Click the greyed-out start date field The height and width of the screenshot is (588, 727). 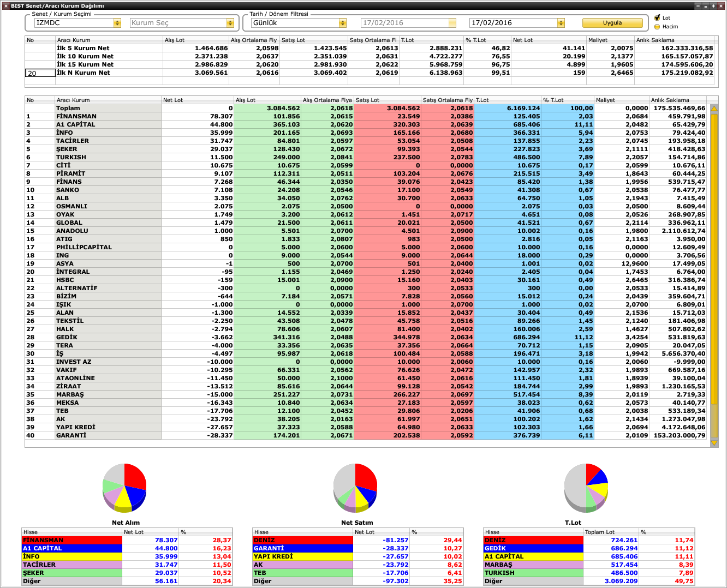pyautogui.click(x=408, y=23)
